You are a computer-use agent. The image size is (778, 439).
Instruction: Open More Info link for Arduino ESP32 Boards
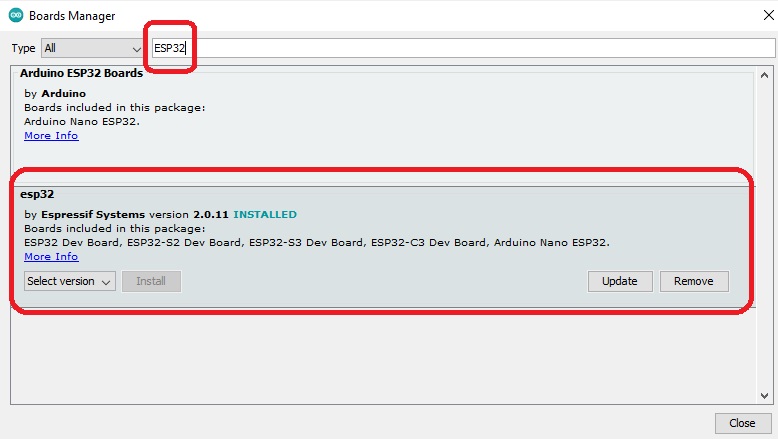coord(51,135)
